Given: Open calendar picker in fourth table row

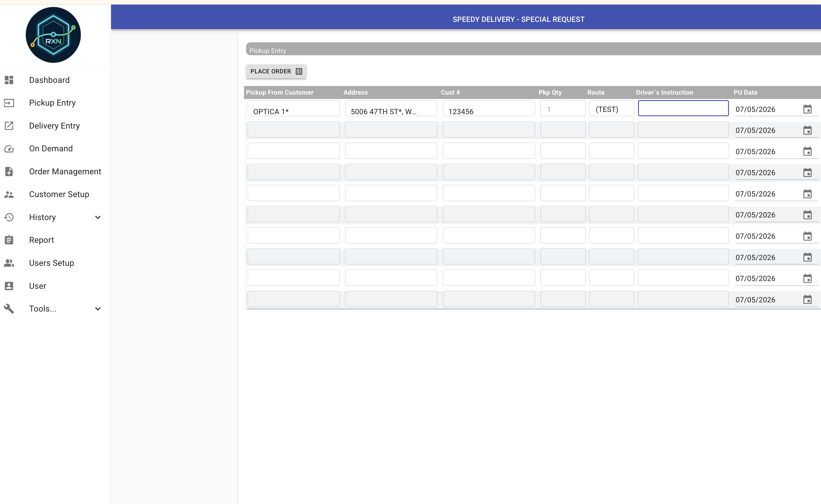Looking at the screenshot, I should pyautogui.click(x=807, y=173).
